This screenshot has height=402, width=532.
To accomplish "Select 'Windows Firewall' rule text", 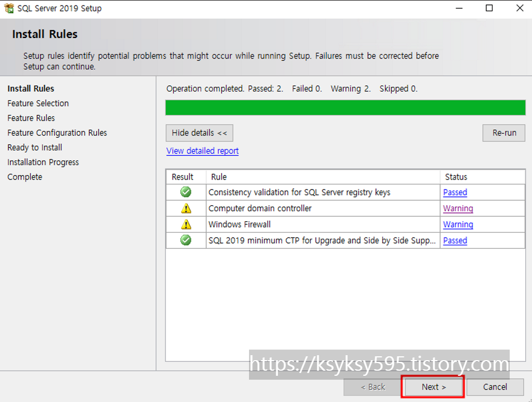I will (240, 225).
